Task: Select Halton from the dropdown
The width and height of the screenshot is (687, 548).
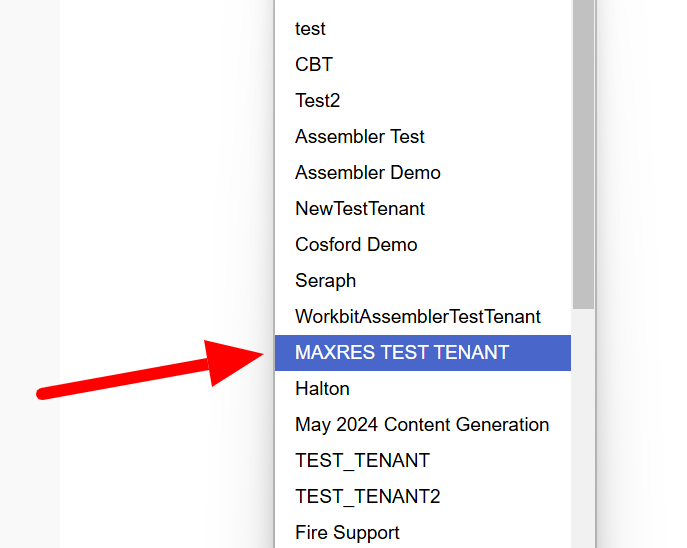Action: [322, 389]
